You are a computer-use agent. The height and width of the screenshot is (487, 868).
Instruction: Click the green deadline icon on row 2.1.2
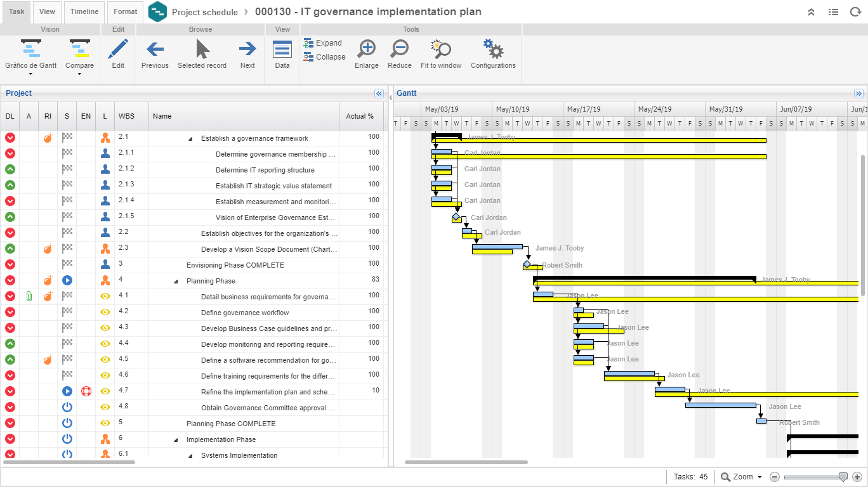[10, 169]
